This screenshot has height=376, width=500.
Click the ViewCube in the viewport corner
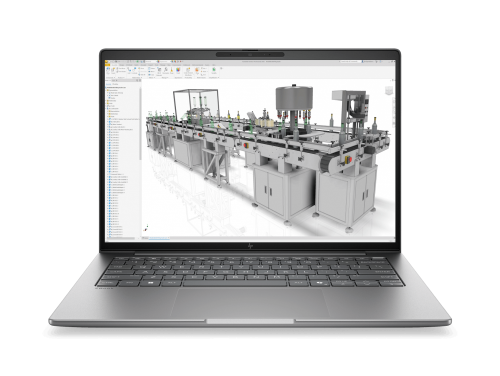point(389,90)
